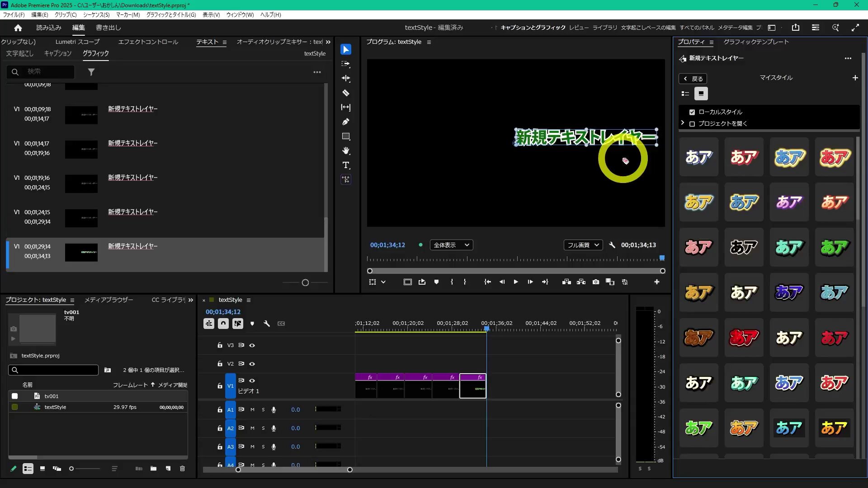868x488 pixels.
Task: Click the new bin folder icon
Action: click(x=153, y=469)
